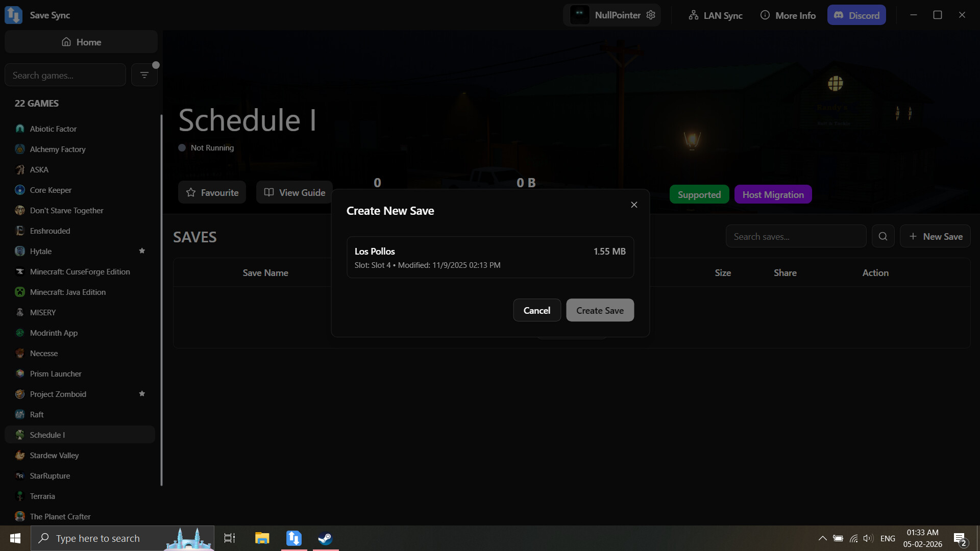Confirm with Create Save
Image resolution: width=980 pixels, height=551 pixels.
600,310
